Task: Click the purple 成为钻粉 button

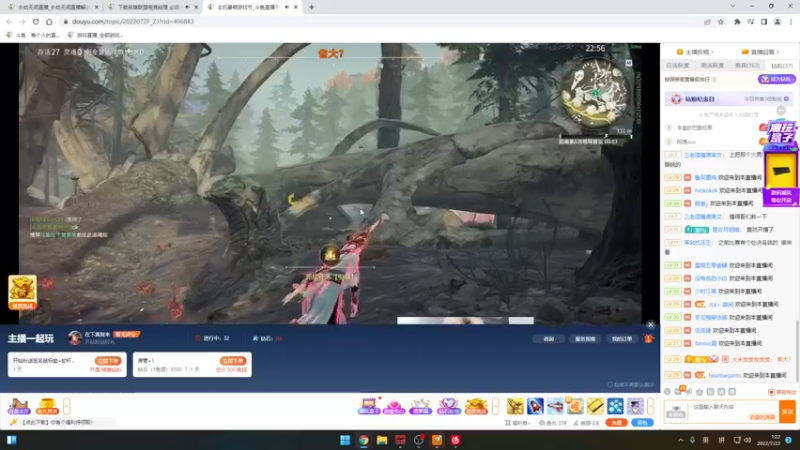Action: pos(777,79)
